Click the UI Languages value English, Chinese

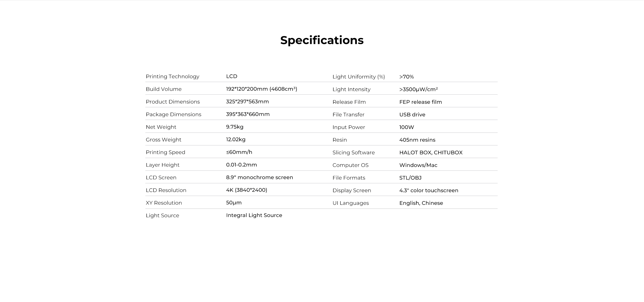pos(421,203)
